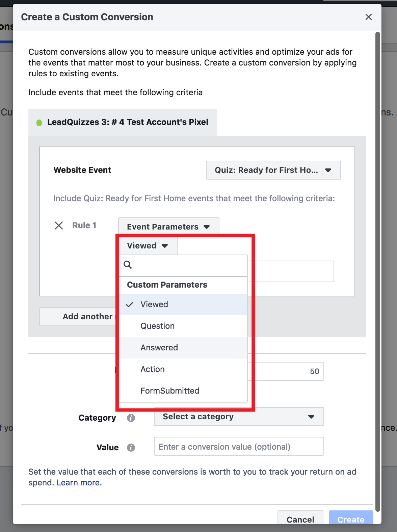The image size is (397, 532).
Task: Open the Learn more link
Action: [x=79, y=483]
